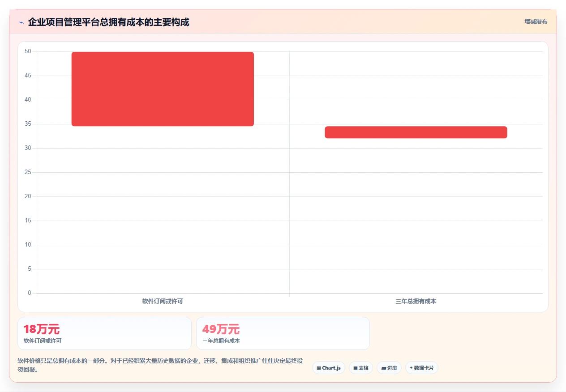Click the y-axis value 35
566x392 pixels.
tap(28, 124)
